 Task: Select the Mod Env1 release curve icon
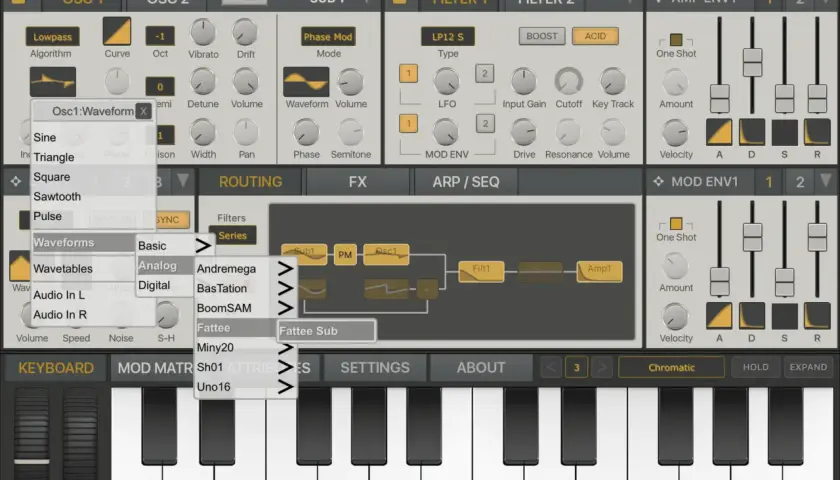click(x=817, y=316)
